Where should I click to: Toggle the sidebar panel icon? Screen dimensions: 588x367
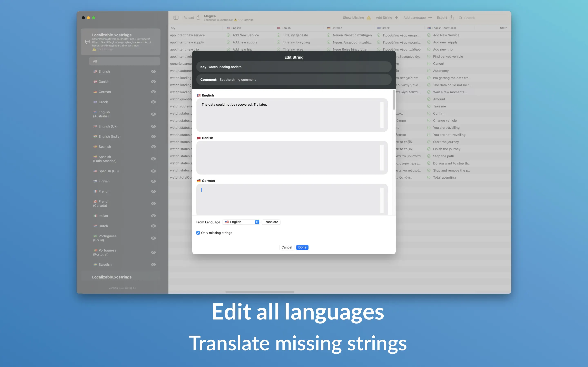176,18
